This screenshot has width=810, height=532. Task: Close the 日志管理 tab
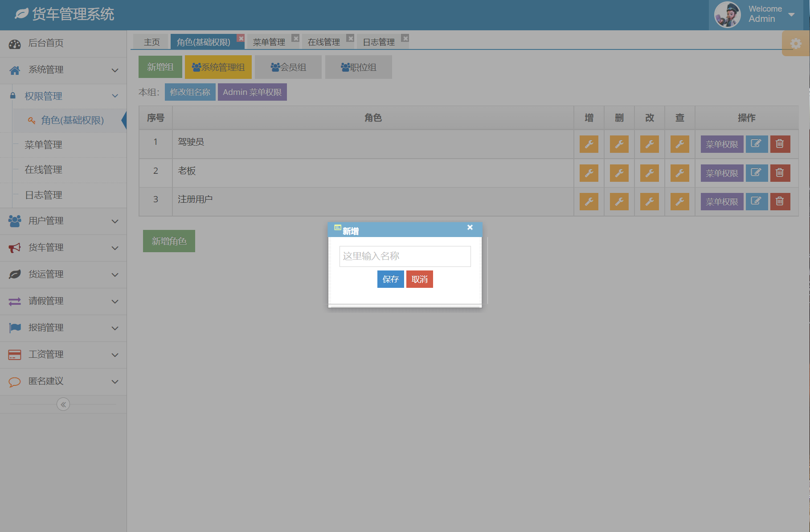405,38
